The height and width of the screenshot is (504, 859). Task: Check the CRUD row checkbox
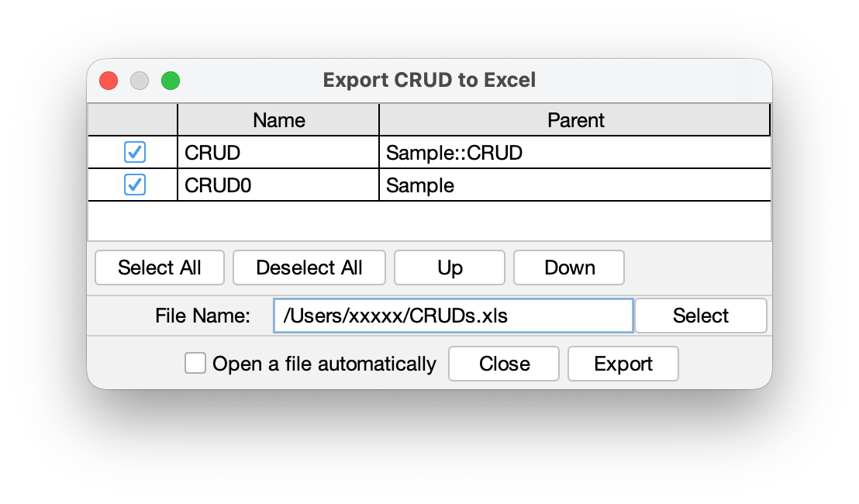(x=134, y=152)
